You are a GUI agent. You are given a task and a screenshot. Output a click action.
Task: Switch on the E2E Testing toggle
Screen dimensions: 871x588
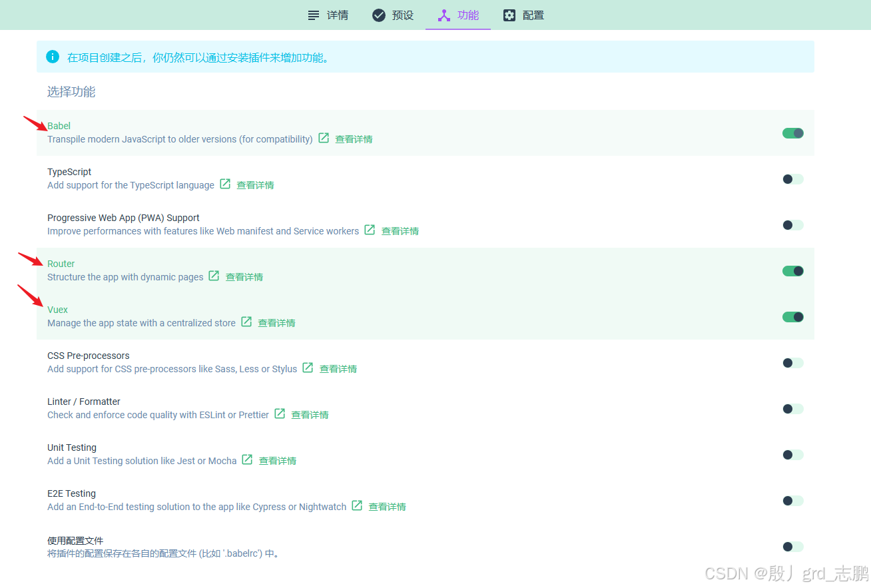coord(793,501)
